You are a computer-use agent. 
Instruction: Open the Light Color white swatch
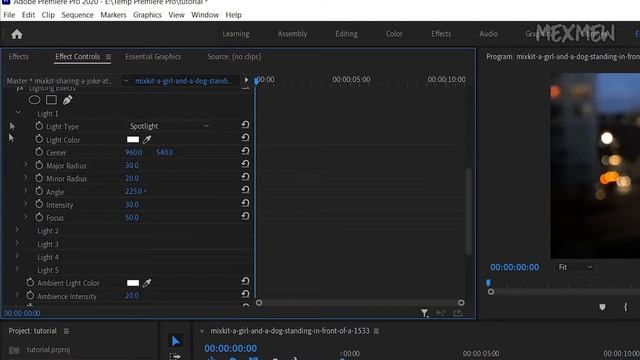pyautogui.click(x=133, y=140)
